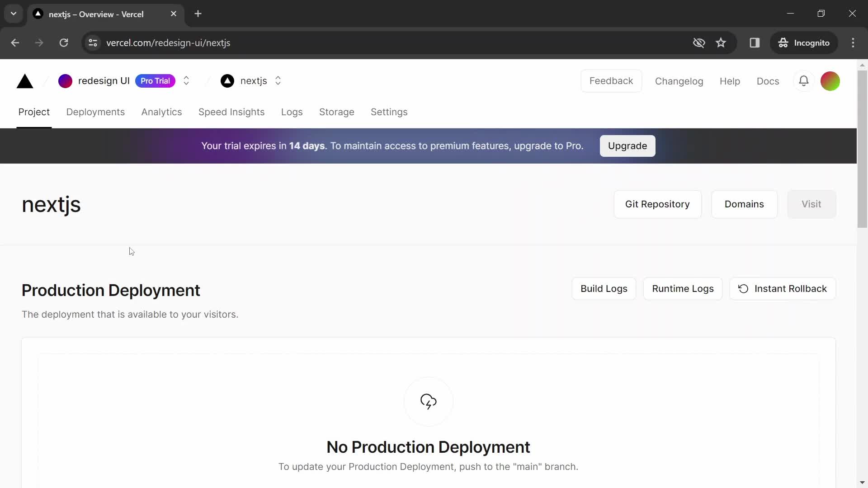Click the Pro Trial badge
This screenshot has width=868, height=488.
tap(155, 81)
